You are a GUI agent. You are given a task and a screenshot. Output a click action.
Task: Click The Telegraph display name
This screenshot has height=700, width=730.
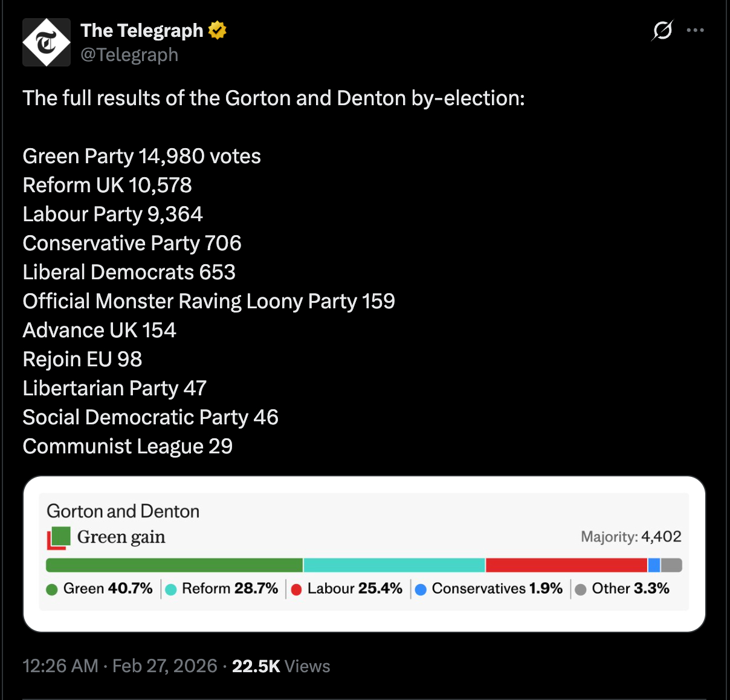[142, 30]
